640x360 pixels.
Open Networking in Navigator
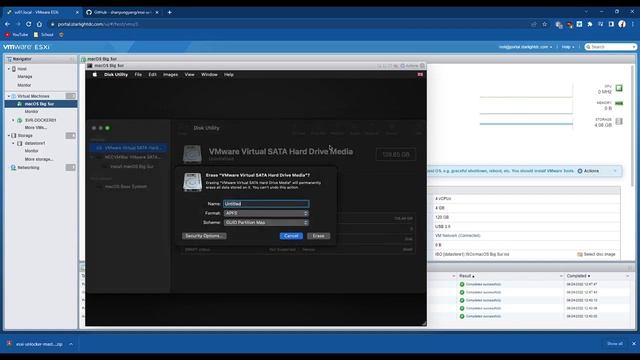(x=28, y=168)
